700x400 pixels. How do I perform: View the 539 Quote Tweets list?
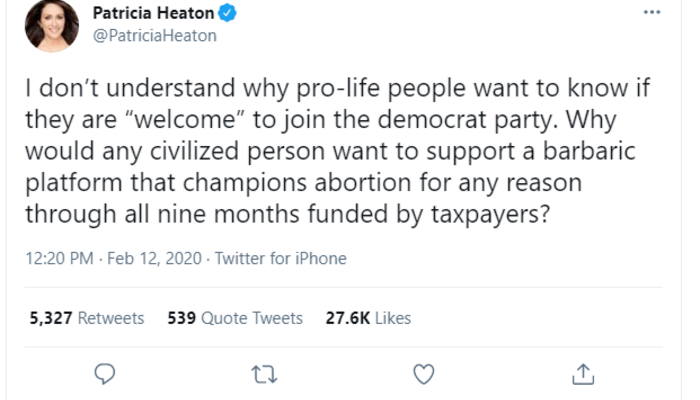point(233,318)
